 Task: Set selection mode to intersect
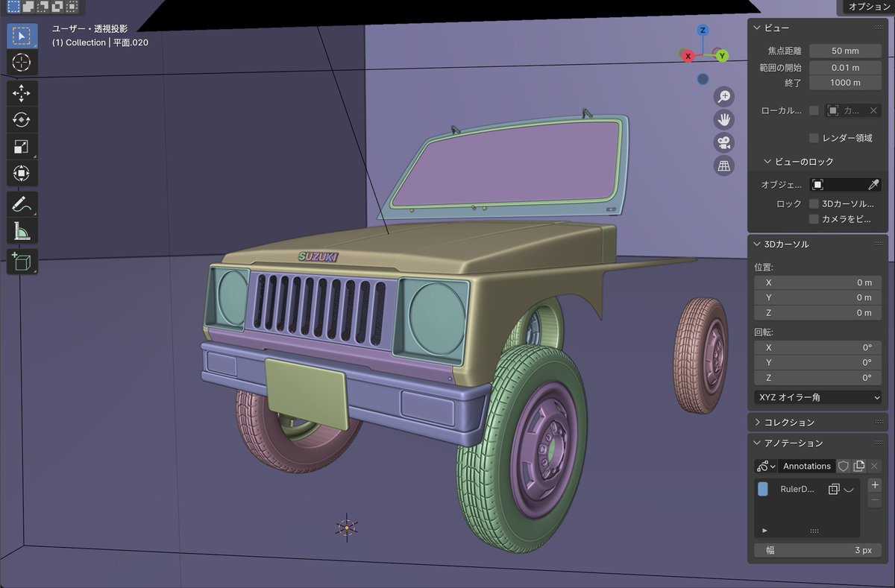(x=71, y=7)
